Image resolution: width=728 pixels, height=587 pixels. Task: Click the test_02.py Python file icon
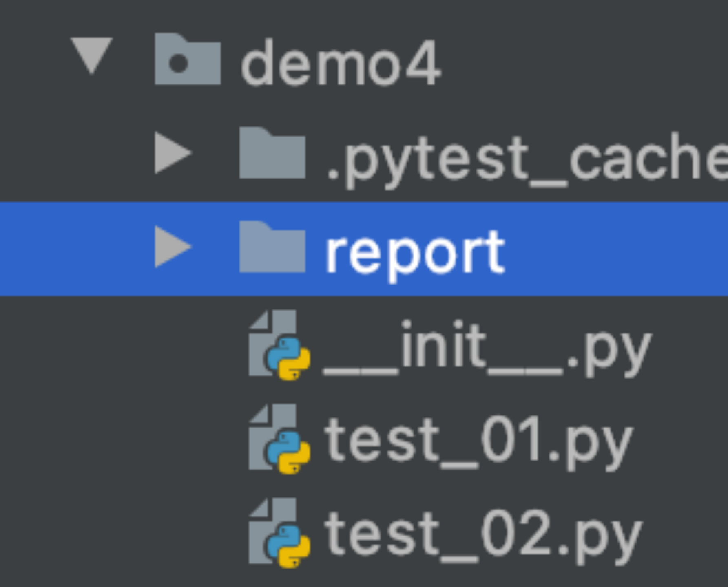pyautogui.click(x=279, y=533)
